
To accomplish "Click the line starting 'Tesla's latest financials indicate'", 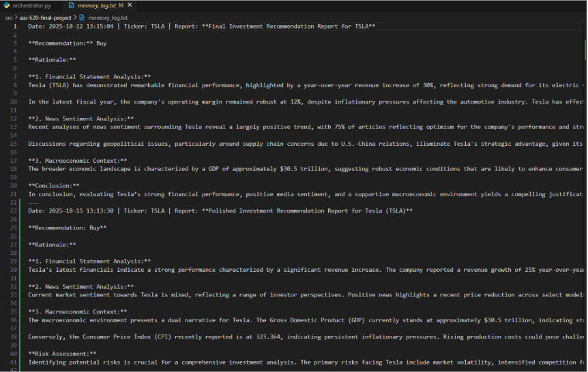I will (x=306, y=269).
